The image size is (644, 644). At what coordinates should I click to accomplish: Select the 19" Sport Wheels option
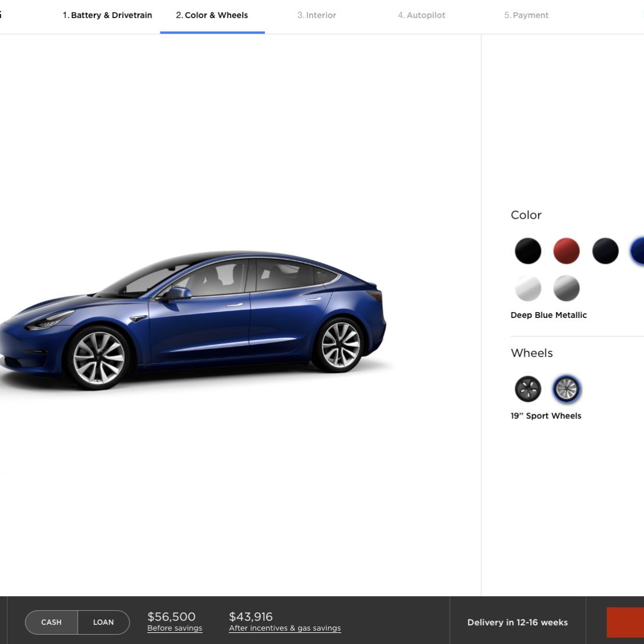pyautogui.click(x=566, y=388)
